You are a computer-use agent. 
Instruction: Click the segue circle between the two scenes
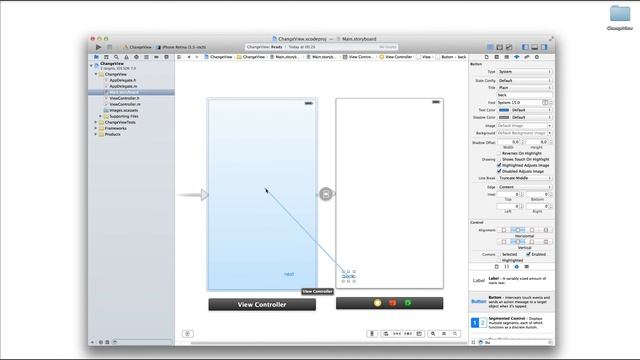[x=326, y=194]
